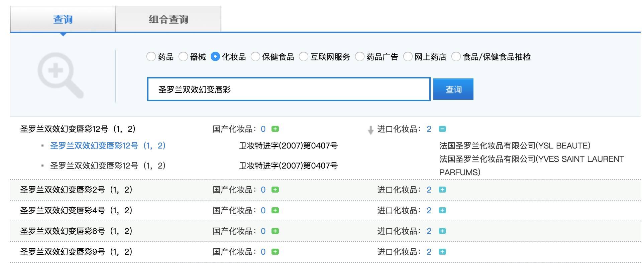Choose the 保健食品 radio option
This screenshot has height=263, width=644.
coord(255,57)
